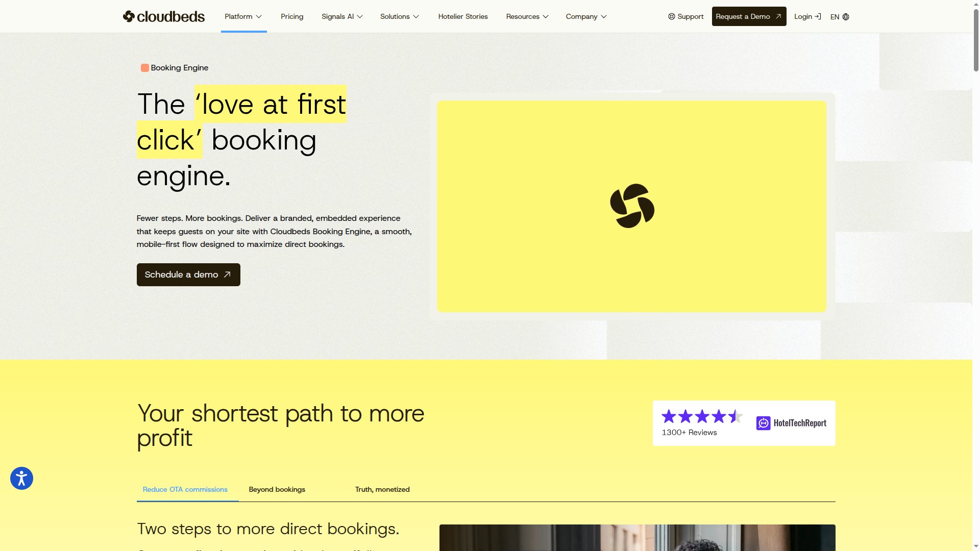Select the Truth, monetized tab
Viewport: 980px width, 551px height.
click(382, 489)
